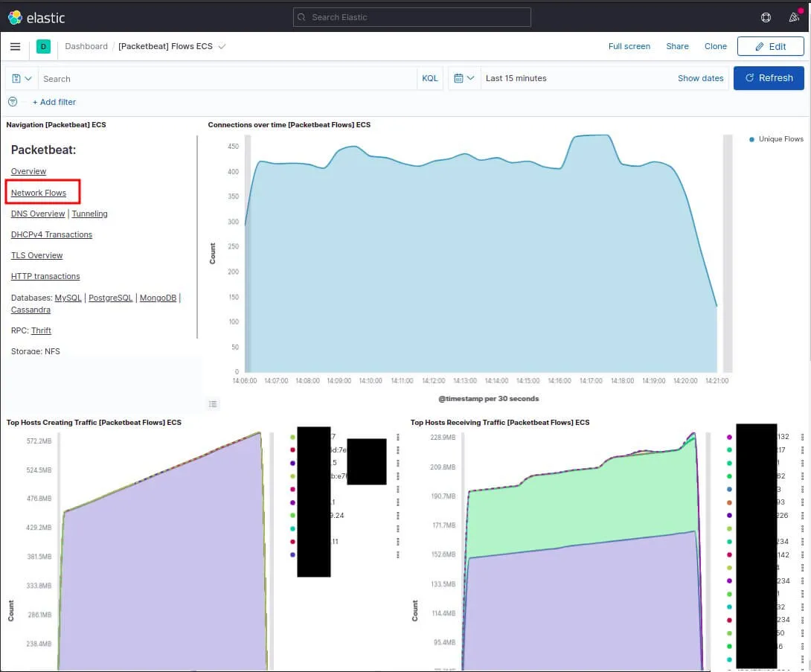Image resolution: width=811 pixels, height=672 pixels.
Task: Click + Add filter
Action: (x=54, y=102)
